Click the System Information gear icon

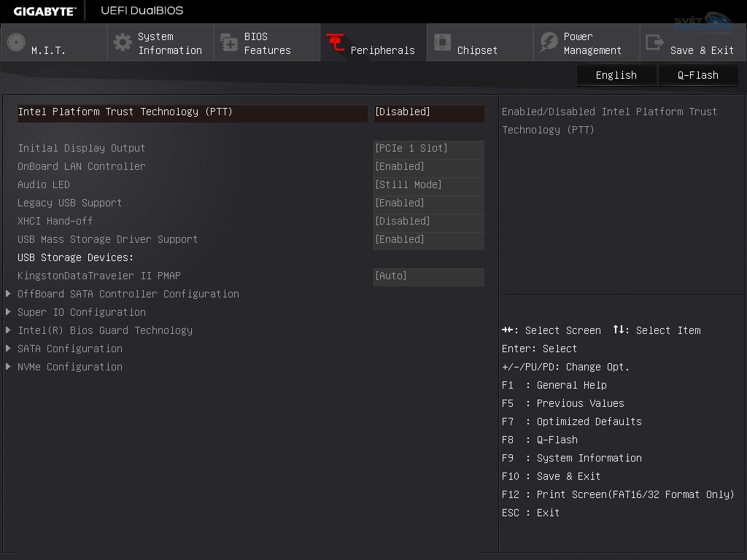123,42
